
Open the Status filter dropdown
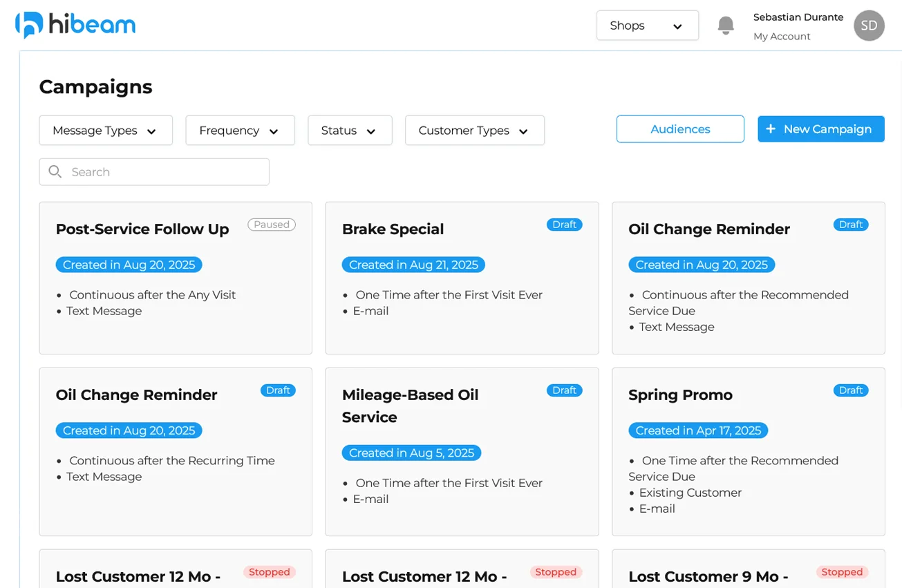[350, 131]
